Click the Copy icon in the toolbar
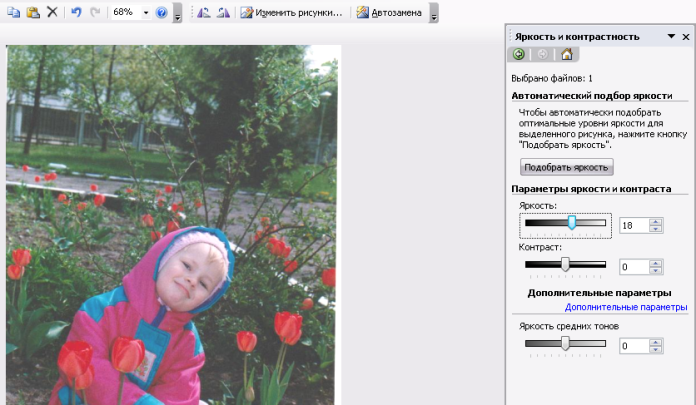The width and height of the screenshot is (696, 405). (x=13, y=12)
